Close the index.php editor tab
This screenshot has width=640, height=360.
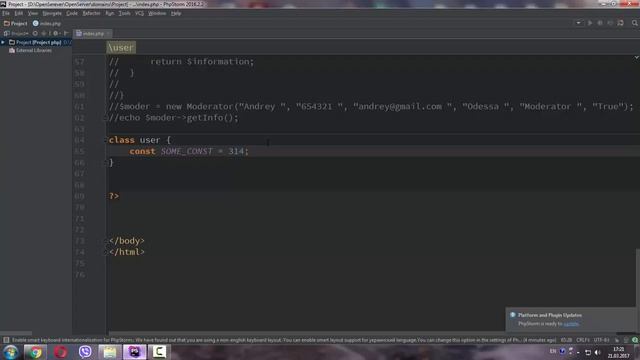point(108,34)
